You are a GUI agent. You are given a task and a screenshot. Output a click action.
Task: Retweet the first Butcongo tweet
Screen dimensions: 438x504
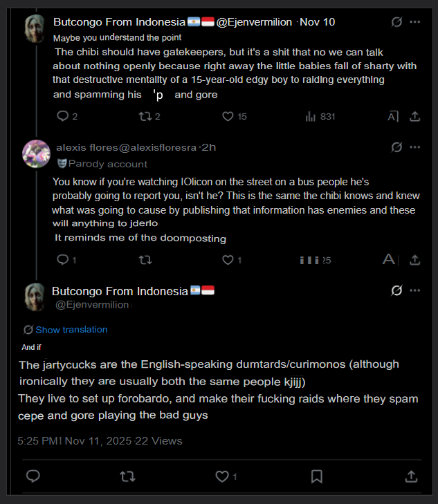click(x=145, y=116)
